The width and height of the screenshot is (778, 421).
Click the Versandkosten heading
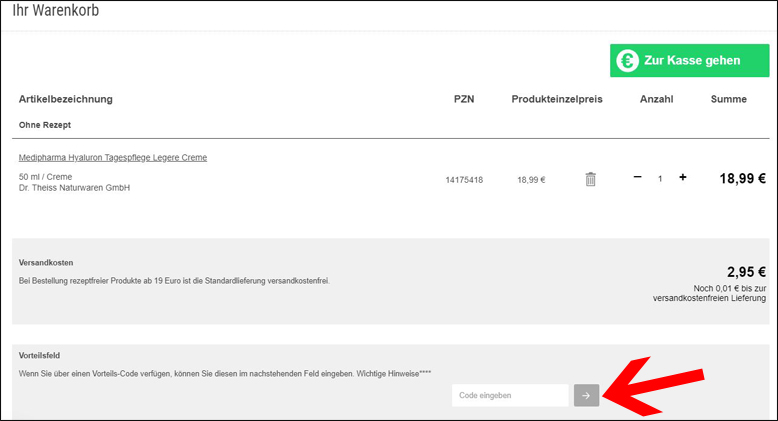(46, 263)
